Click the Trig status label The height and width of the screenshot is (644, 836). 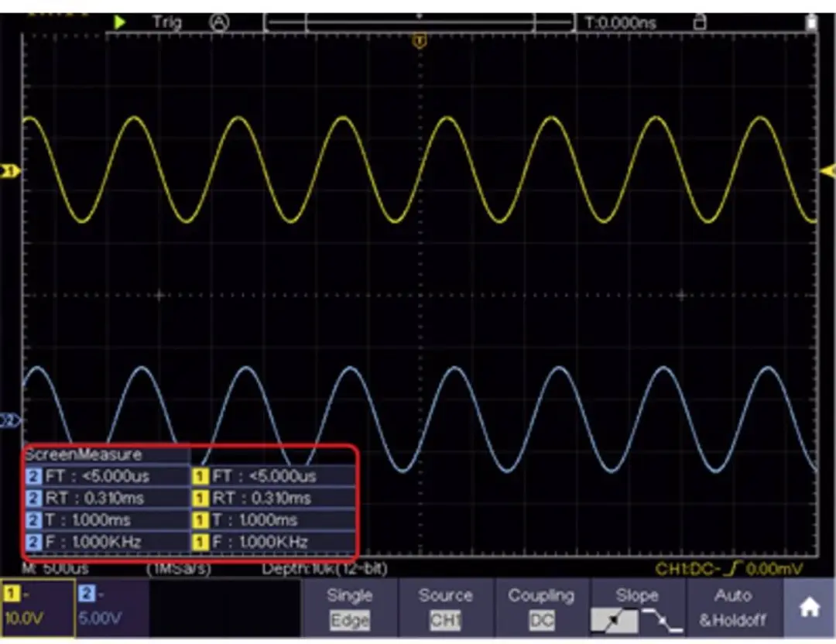pyautogui.click(x=166, y=22)
